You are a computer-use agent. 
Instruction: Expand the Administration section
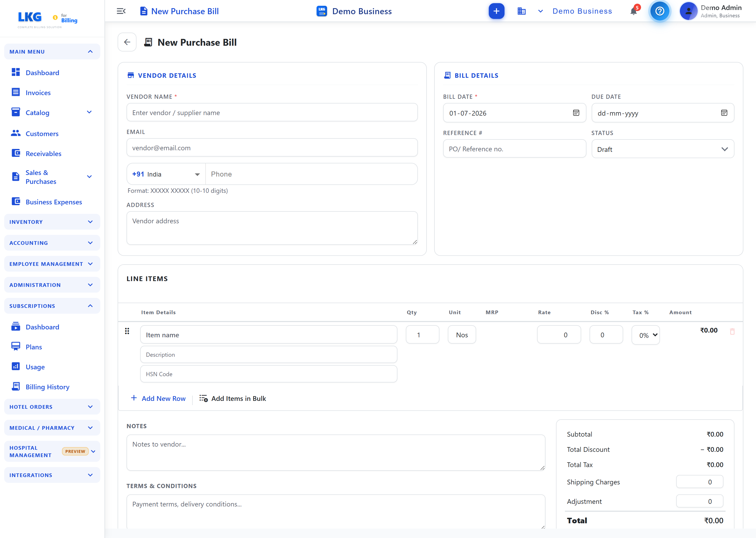[x=52, y=285]
